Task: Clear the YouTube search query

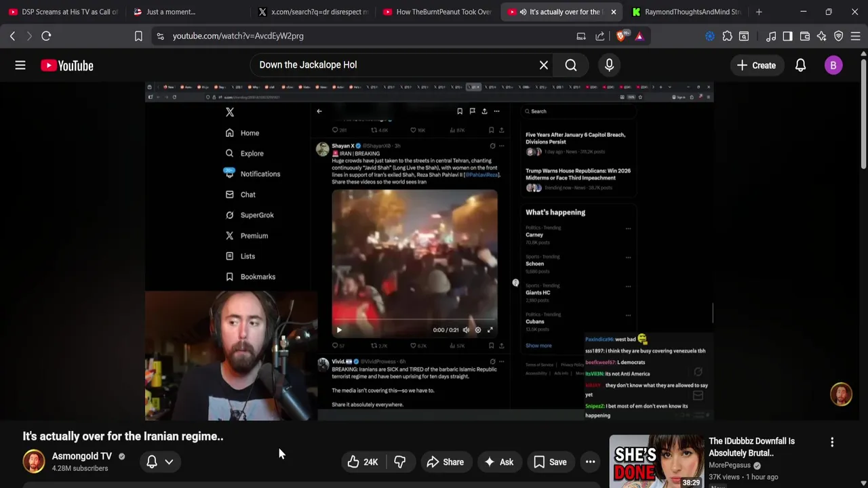Action: pyautogui.click(x=543, y=65)
